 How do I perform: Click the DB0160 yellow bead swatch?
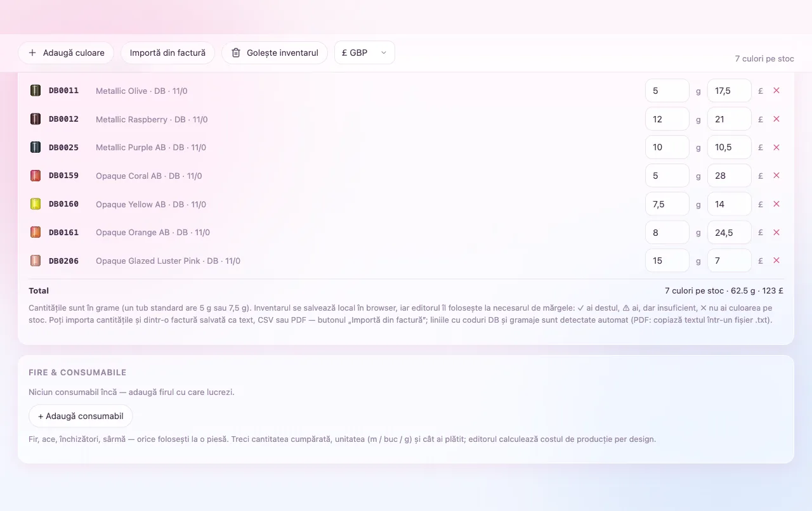tap(36, 204)
